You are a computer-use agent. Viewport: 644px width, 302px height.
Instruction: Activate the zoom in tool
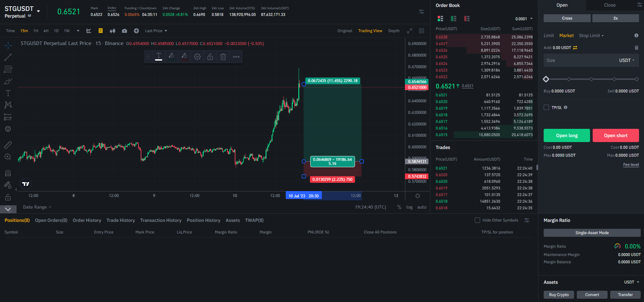(8, 157)
